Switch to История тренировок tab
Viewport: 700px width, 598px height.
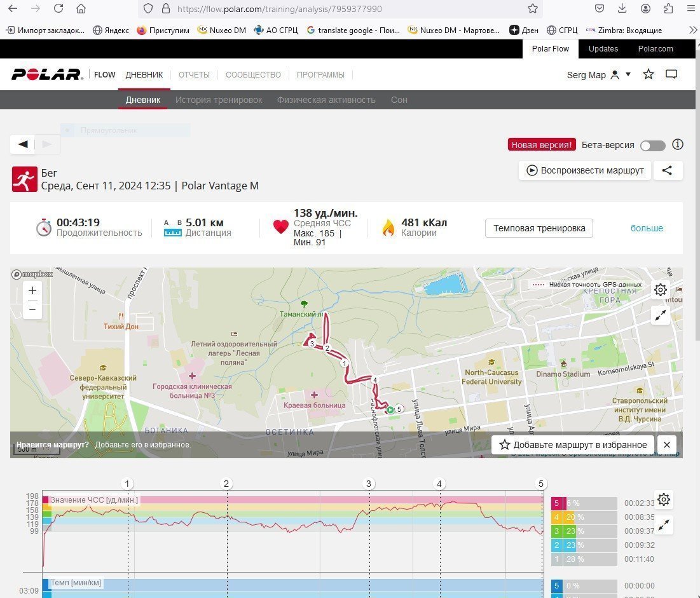219,100
